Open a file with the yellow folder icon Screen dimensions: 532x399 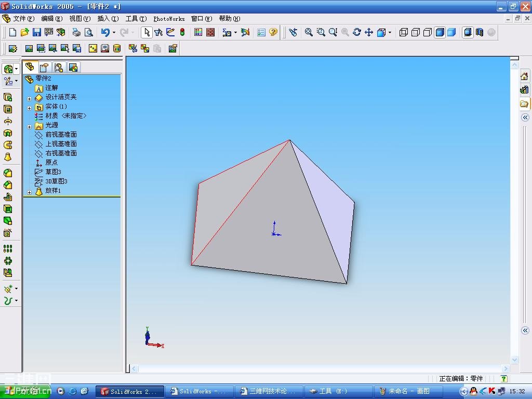coord(24,32)
